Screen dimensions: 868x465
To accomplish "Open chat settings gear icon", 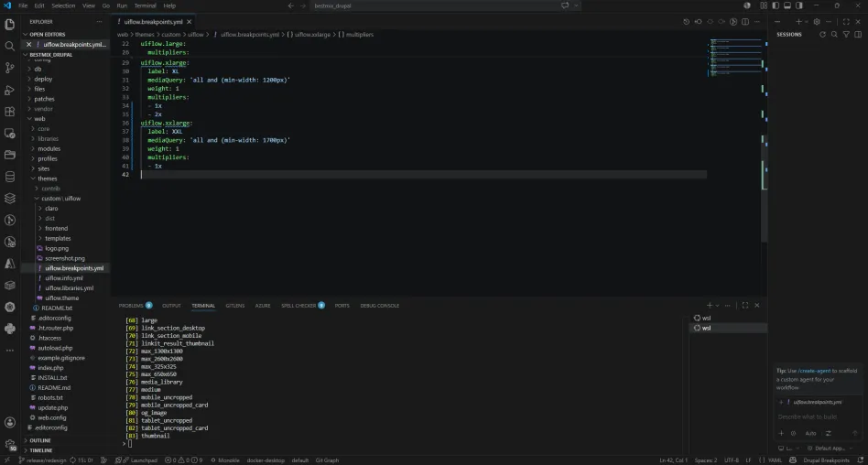I will (817, 22).
